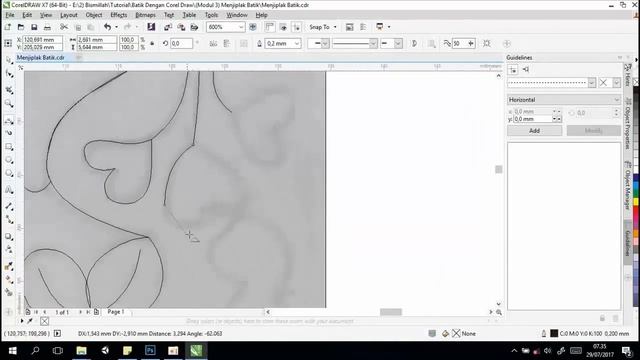640x360 pixels.
Task: Select the Smart Fill tool
Action: click(9, 292)
